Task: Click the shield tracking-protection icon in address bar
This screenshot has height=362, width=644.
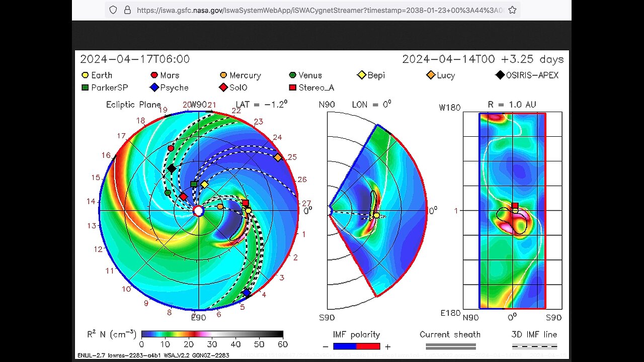Action: [x=113, y=10]
